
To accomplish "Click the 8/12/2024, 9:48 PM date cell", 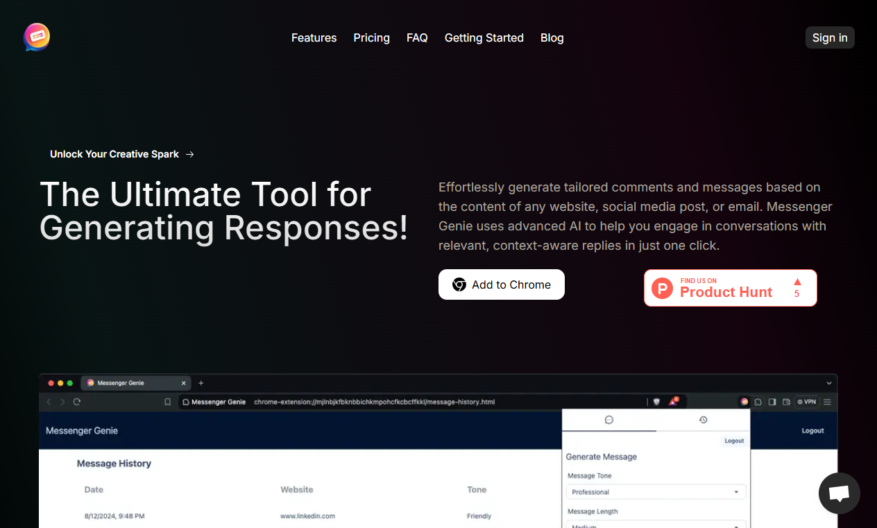I will [x=114, y=516].
